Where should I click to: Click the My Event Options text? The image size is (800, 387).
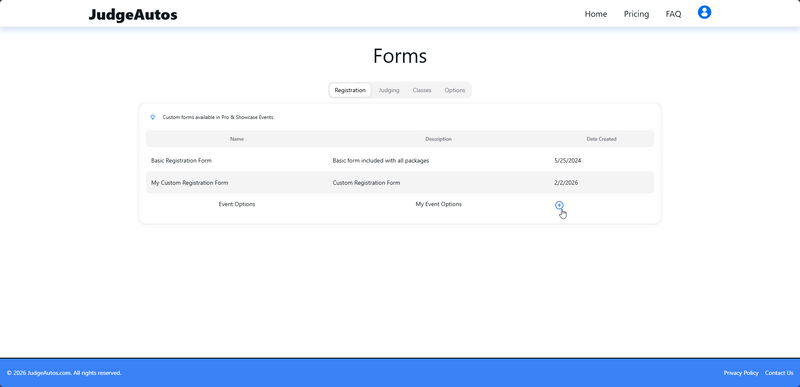pyautogui.click(x=438, y=204)
